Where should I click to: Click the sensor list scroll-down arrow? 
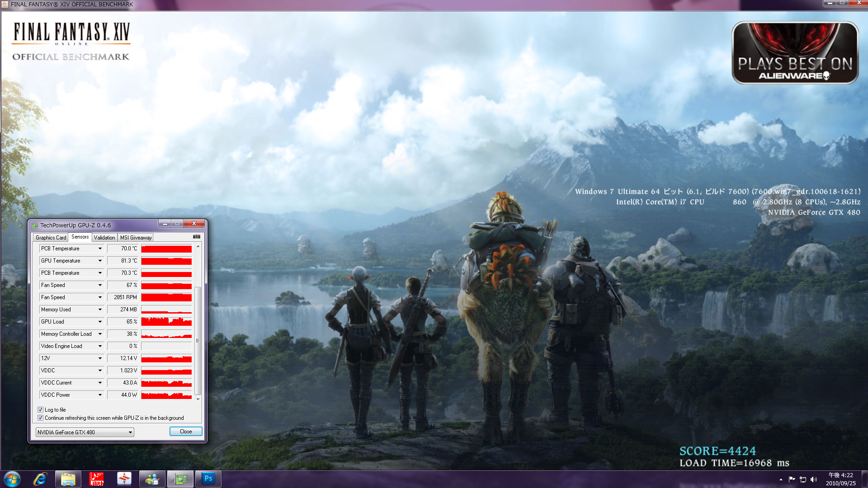point(198,399)
